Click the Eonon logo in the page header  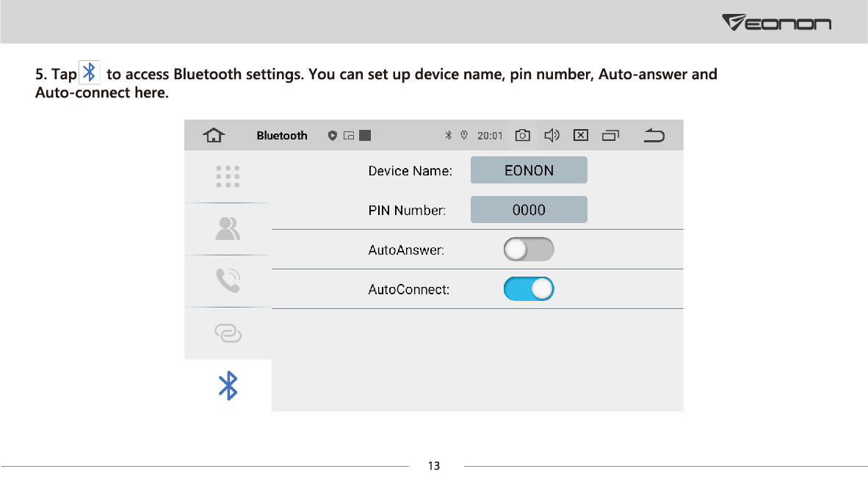click(x=776, y=22)
